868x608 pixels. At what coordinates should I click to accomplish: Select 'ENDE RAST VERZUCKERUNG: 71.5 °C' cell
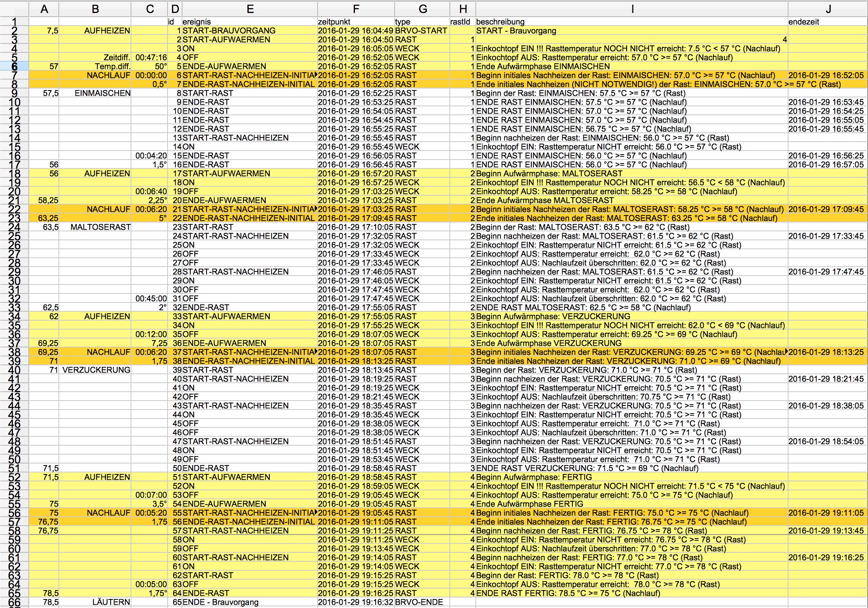[x=632, y=468]
